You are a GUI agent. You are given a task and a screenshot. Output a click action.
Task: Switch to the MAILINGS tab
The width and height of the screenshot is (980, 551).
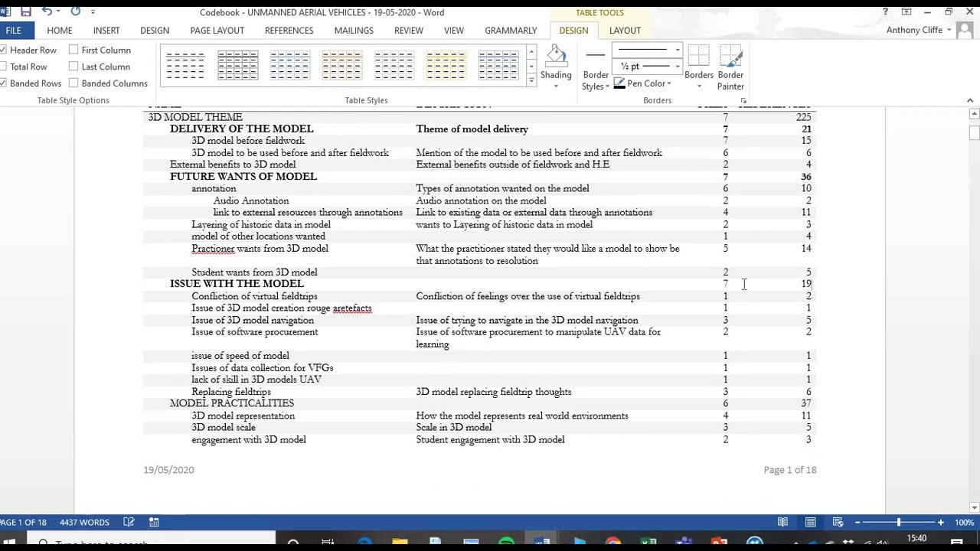(354, 31)
